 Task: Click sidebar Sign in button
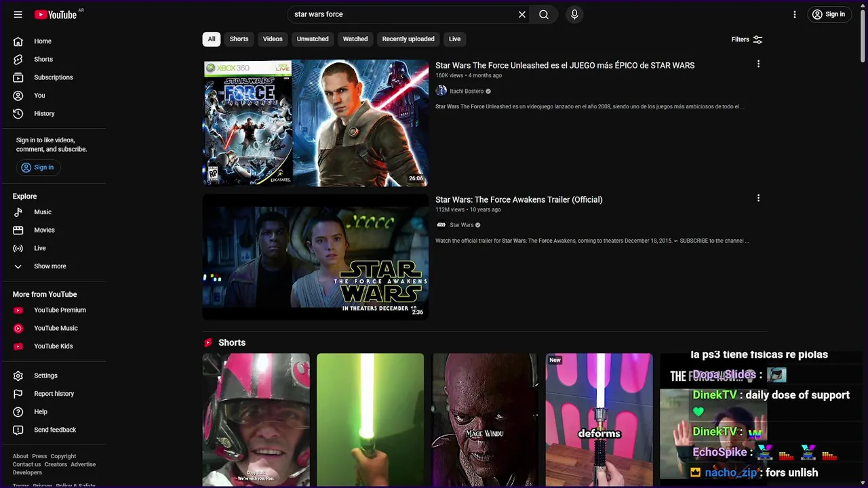[x=37, y=167]
